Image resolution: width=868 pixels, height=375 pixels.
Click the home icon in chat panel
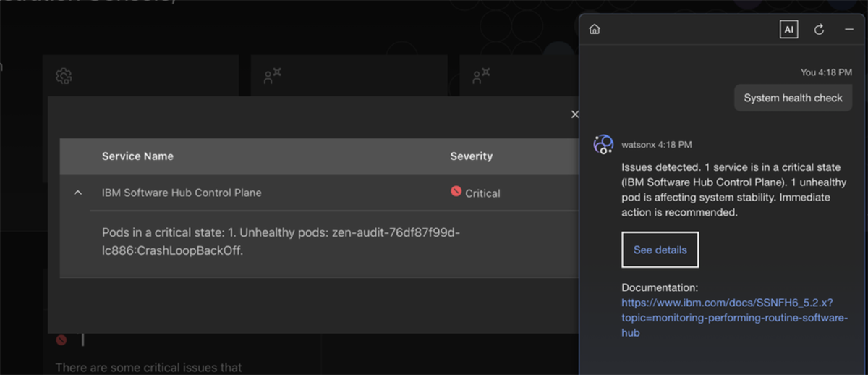point(595,30)
